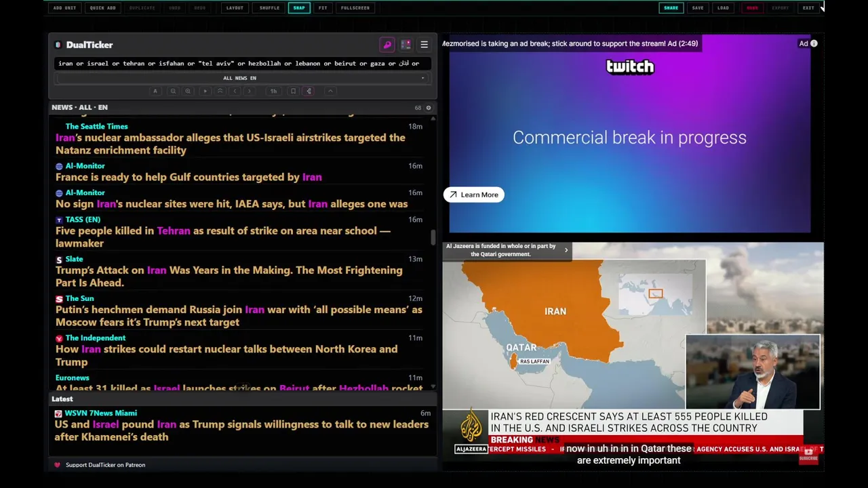Image resolution: width=868 pixels, height=488 pixels.
Task: Click the ADD UNIT toolbar button
Action: tap(64, 8)
